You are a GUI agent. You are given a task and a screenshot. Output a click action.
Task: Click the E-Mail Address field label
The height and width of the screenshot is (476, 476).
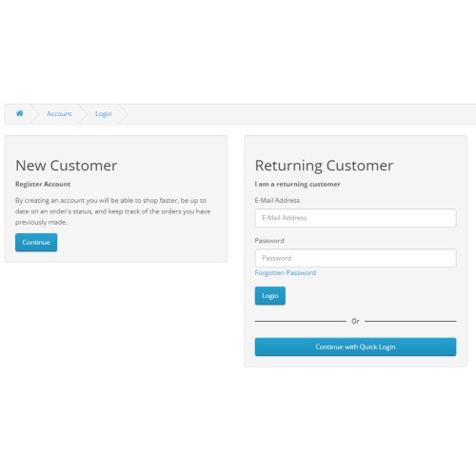[x=277, y=200]
